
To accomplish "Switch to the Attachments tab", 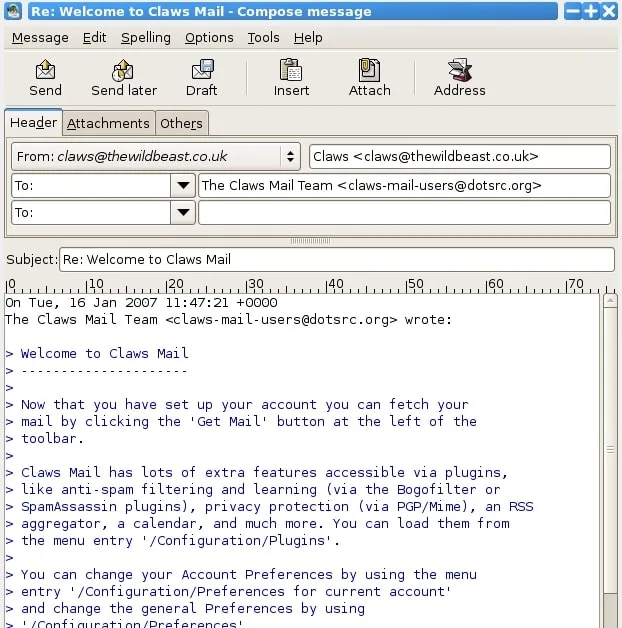I will coord(108,123).
